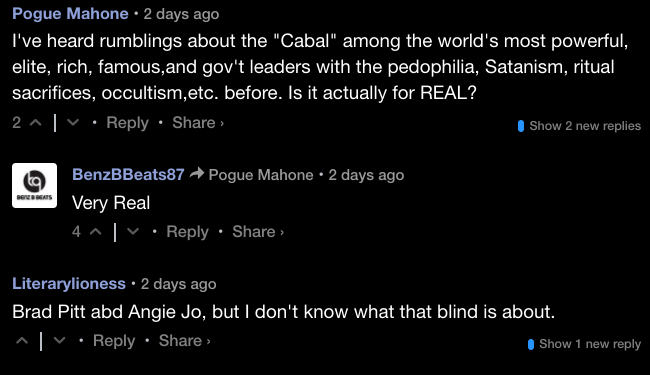Screen dimensions: 650x375
Task: Expand Share options on Pogue Mahone's comment
Action: tap(198, 123)
